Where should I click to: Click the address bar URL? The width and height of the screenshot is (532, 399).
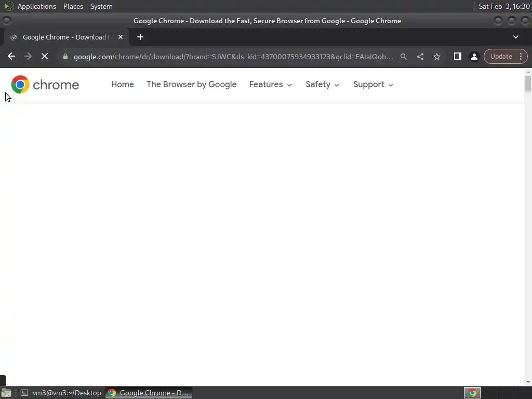point(233,57)
